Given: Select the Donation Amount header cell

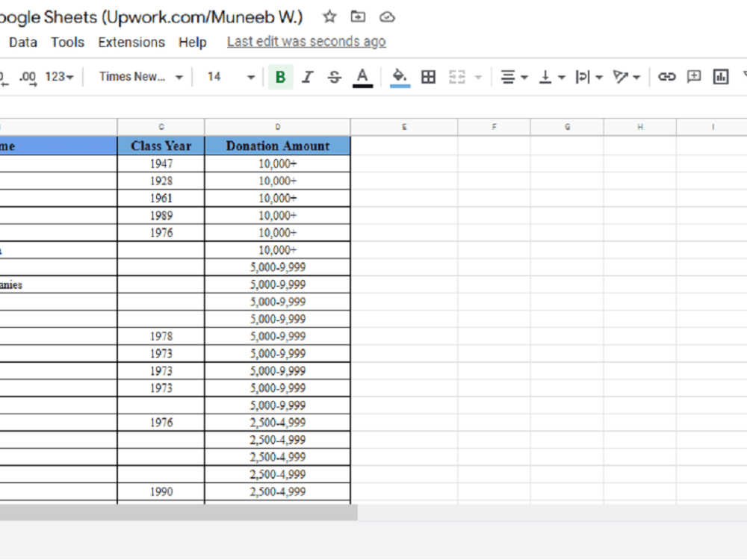Looking at the screenshot, I should click(x=277, y=146).
